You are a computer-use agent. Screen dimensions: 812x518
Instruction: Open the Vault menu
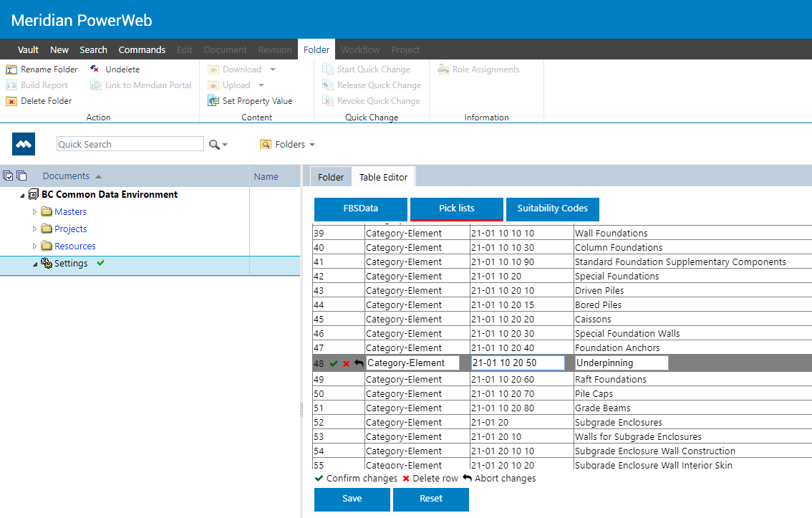point(28,49)
